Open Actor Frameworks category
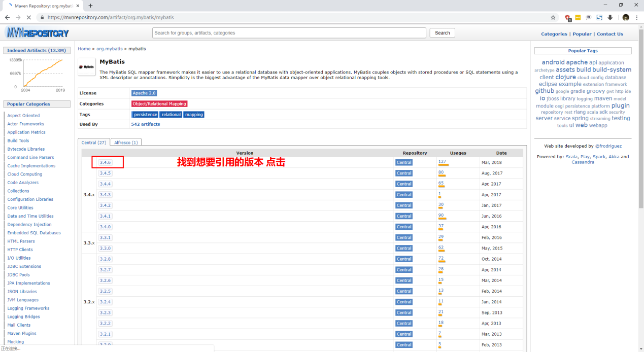This screenshot has width=644, height=352. click(x=25, y=124)
